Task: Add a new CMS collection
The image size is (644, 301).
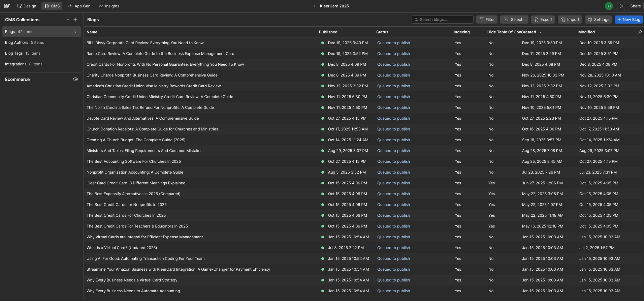Action: pos(75,20)
